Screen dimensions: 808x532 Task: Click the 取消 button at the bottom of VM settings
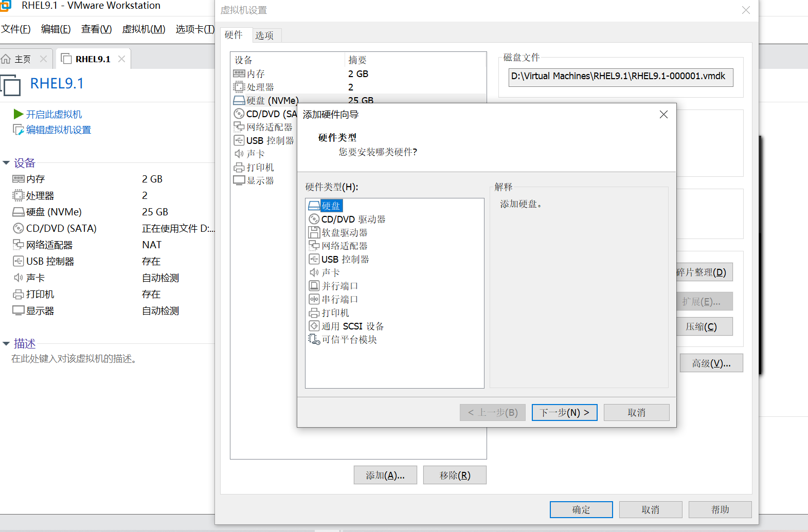[x=651, y=510]
